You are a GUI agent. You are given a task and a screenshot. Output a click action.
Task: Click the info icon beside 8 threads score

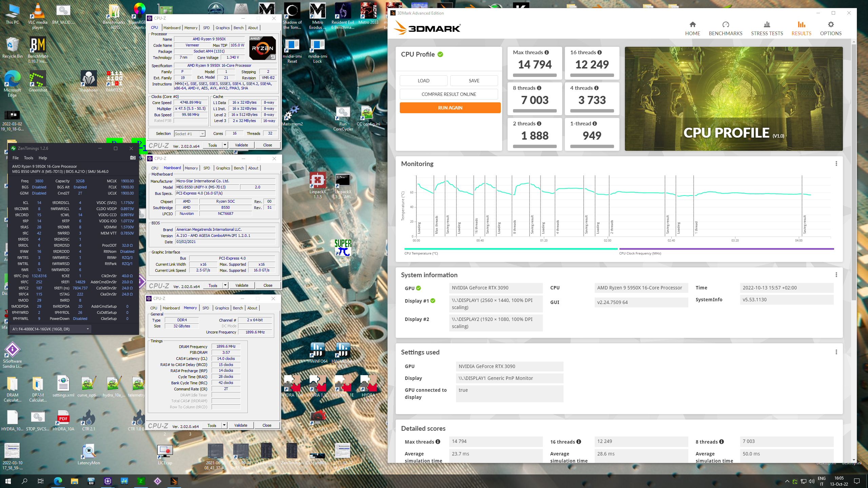(x=539, y=88)
